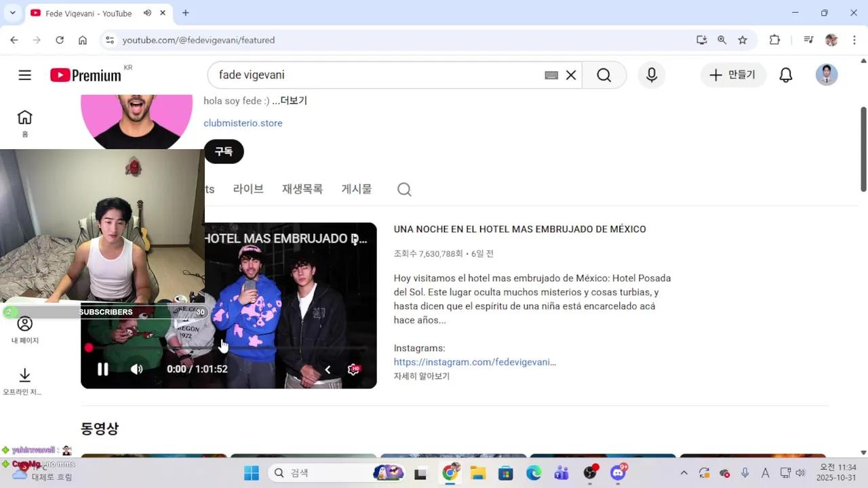Viewport: 868px width, 488px height.
Task: Open video title UNA NOCHE EN EL HOTEL
Action: (x=520, y=229)
